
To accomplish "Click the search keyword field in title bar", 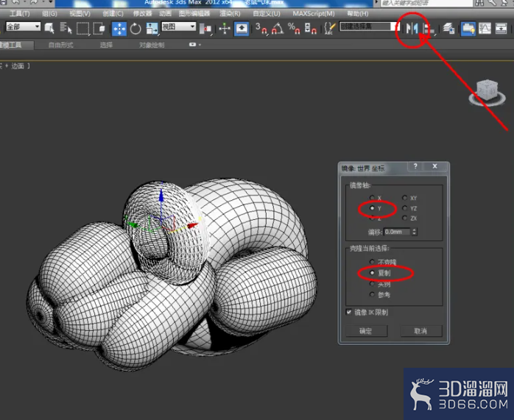I will click(x=426, y=3).
